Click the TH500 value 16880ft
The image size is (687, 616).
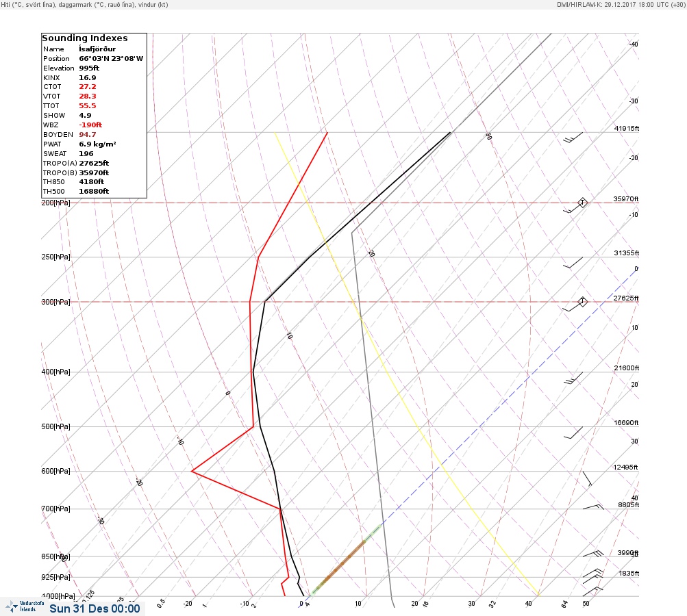tap(94, 192)
